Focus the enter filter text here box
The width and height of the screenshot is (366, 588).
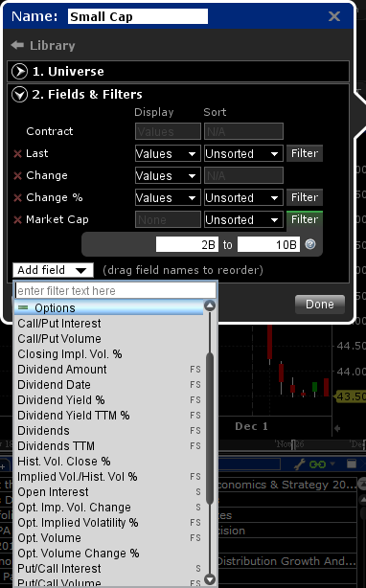coord(116,290)
